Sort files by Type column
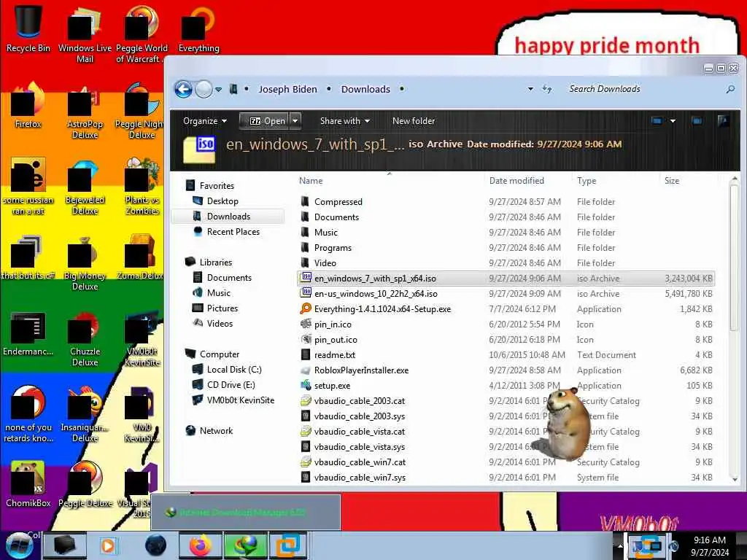Screen dimensions: 747x560 point(587,181)
